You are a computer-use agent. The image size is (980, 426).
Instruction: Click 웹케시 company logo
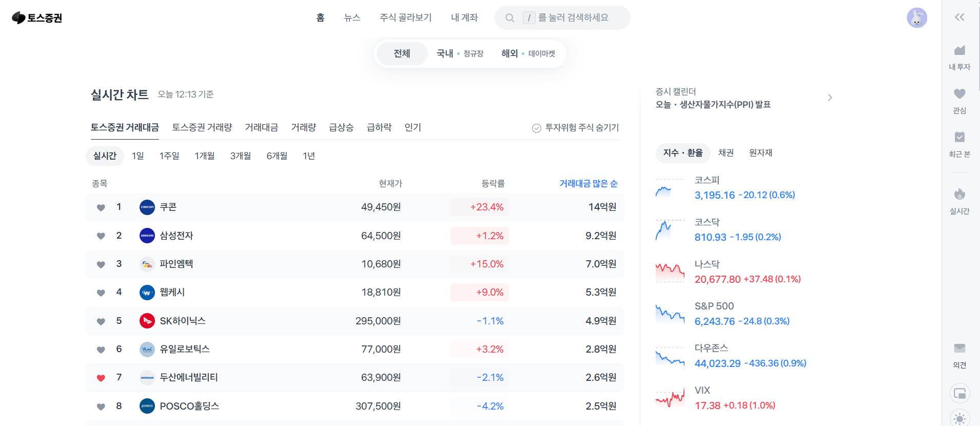pyautogui.click(x=147, y=293)
